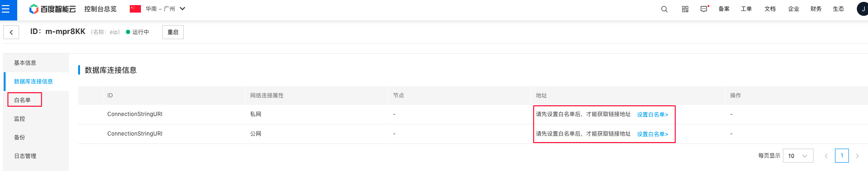Open the user avatar J
Screen dimensions: 868x171
point(863,9)
